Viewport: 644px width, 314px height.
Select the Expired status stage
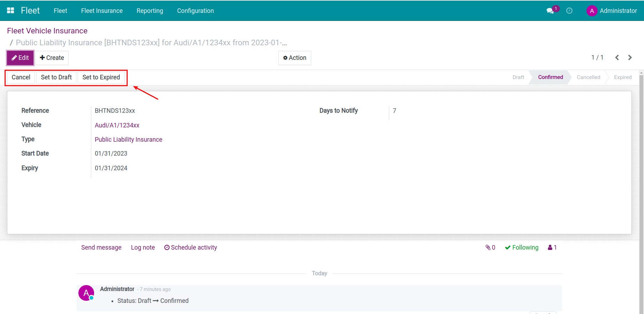[623, 77]
